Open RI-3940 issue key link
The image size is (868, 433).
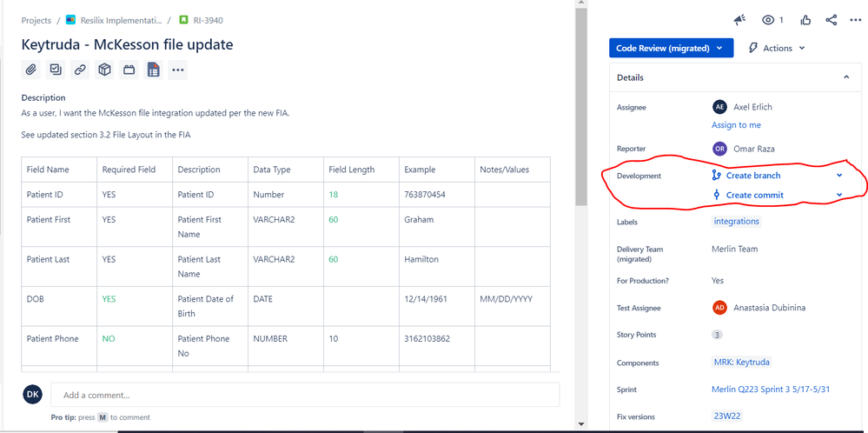pos(209,21)
